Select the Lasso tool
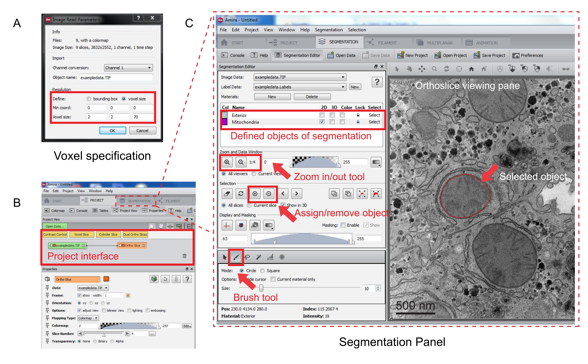Image resolution: width=588 pixels, height=364 pixels. click(247, 257)
